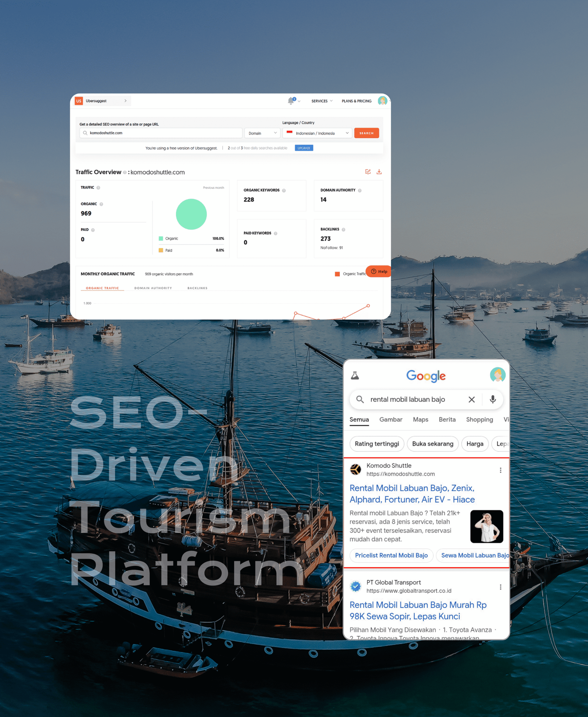Clear the Google search query with X
588x717 pixels.
472,399
